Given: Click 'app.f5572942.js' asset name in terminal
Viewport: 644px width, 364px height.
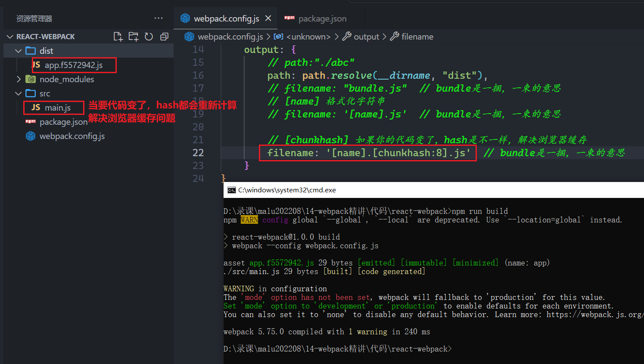Looking at the screenshot, I should pyautogui.click(x=282, y=263).
